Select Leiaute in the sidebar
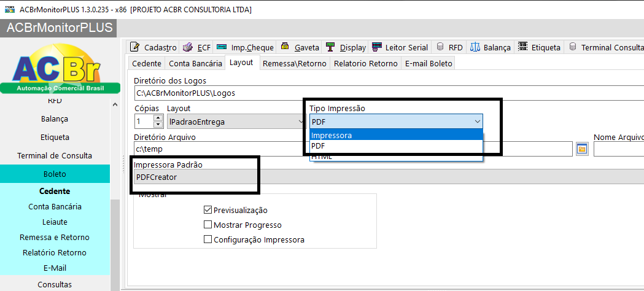The height and width of the screenshot is (291, 644). pos(55,222)
